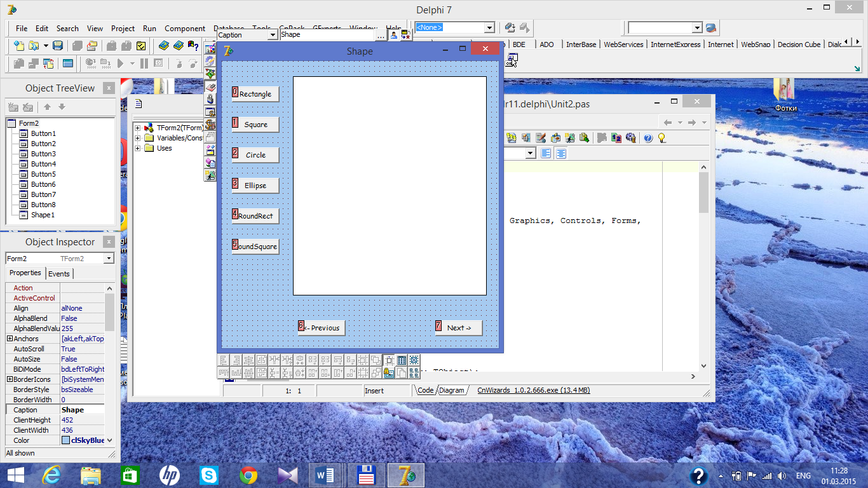Toggle lock controls padlock icon
Viewport: 868px width, 488px height.
pyautogui.click(x=388, y=373)
